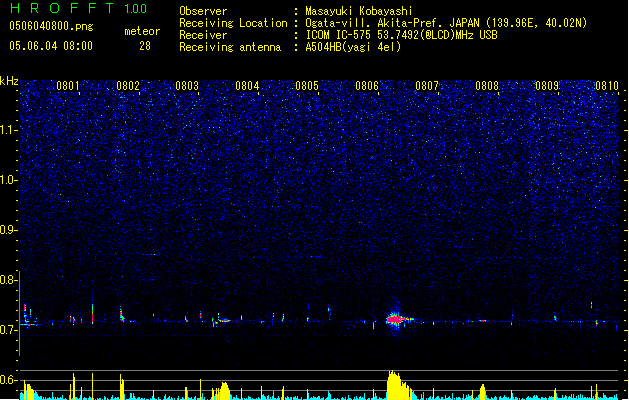Screen dimensions: 629x400
Task: Click the HROFFT title text
Action: (62, 8)
